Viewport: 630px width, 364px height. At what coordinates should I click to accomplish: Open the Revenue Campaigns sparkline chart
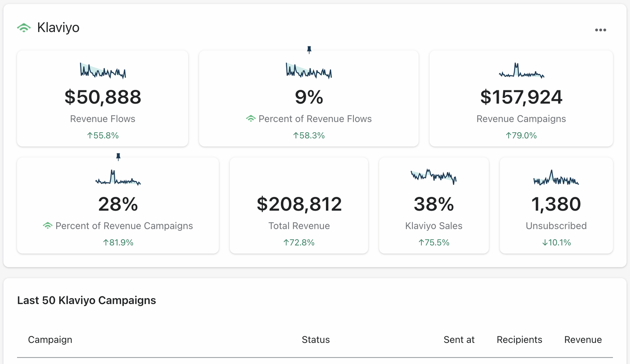click(x=521, y=70)
